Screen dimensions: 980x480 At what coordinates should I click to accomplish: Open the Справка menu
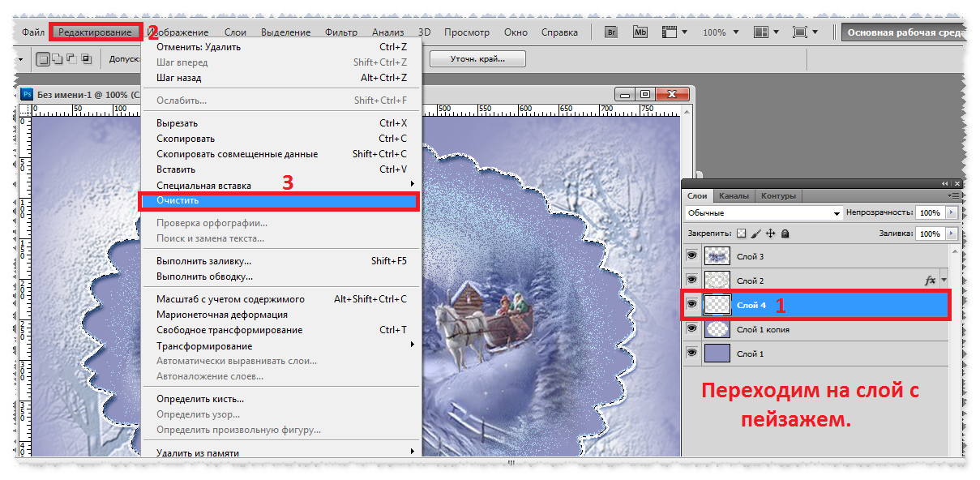coord(559,32)
